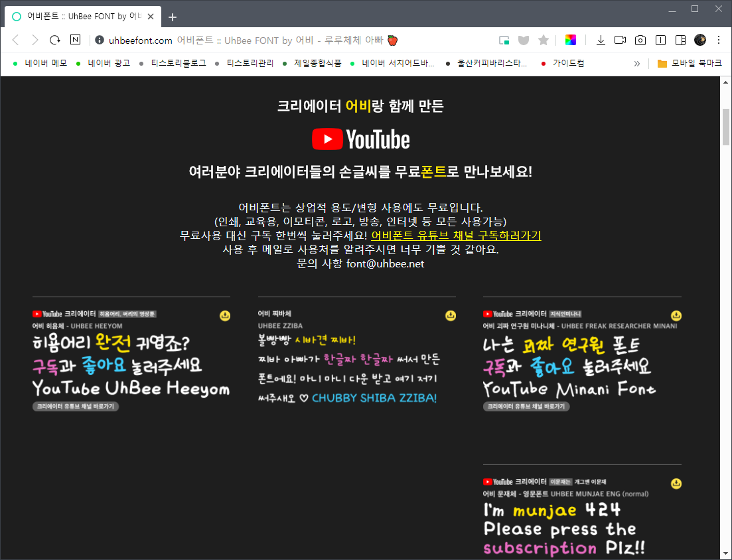Download the UHBEE HEEYOM font icon
This screenshot has width=732, height=560.
click(x=225, y=316)
